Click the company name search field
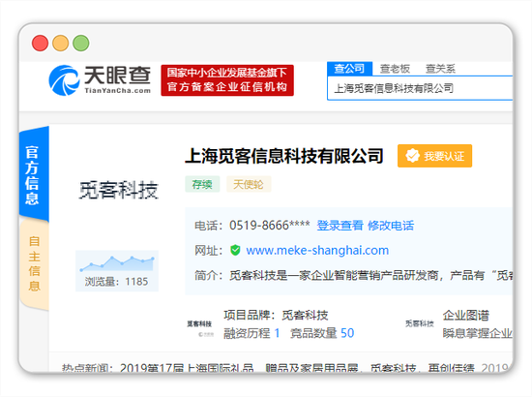 click(420, 88)
